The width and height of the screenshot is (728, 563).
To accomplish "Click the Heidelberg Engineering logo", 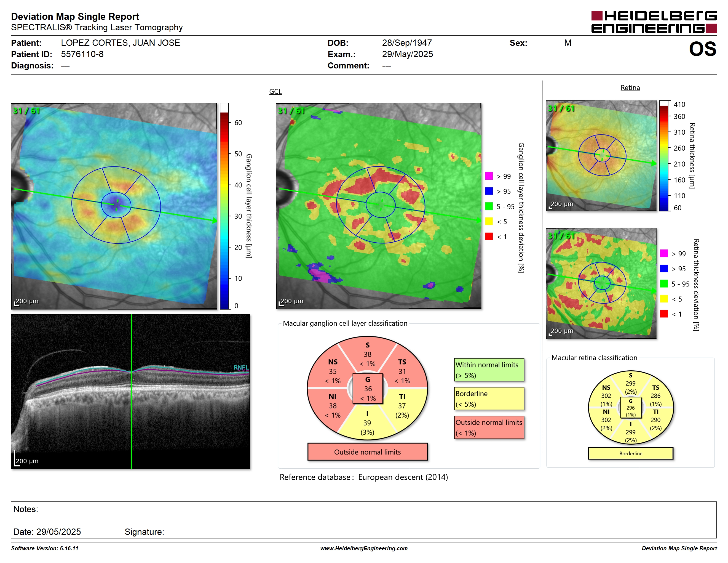I will (654, 22).
